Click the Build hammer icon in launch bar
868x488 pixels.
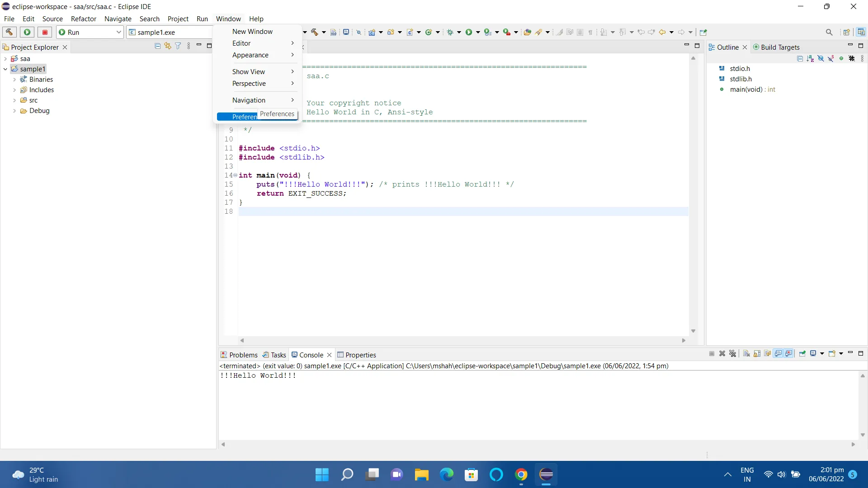tap(9, 32)
